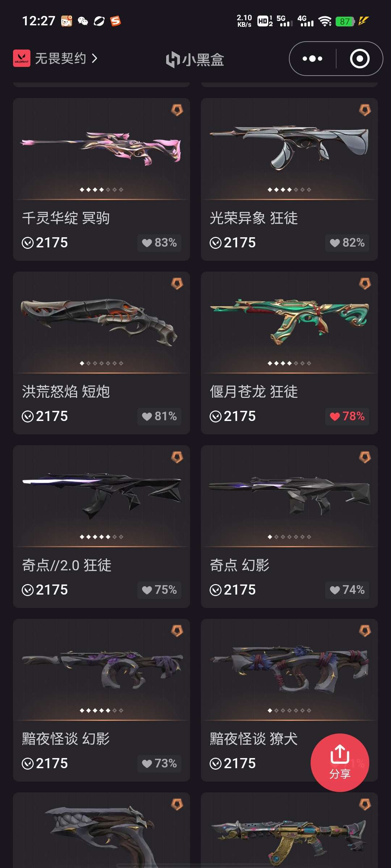Screen dimensions: 391x868
Task: Switch skin level dots under 黯夜怪谈 幻影
Action: point(101,710)
